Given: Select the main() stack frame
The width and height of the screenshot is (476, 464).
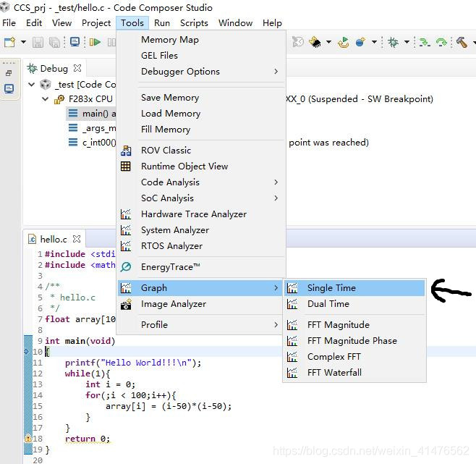Looking at the screenshot, I should click(x=91, y=114).
